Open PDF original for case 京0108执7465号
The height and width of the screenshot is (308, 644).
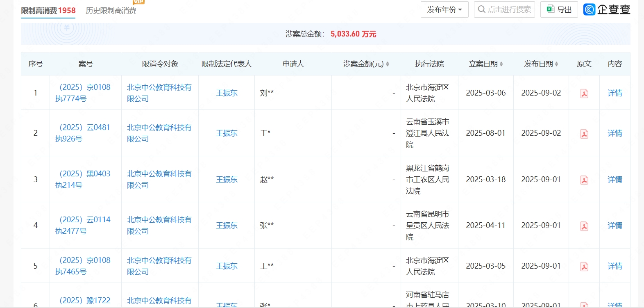coord(584,267)
